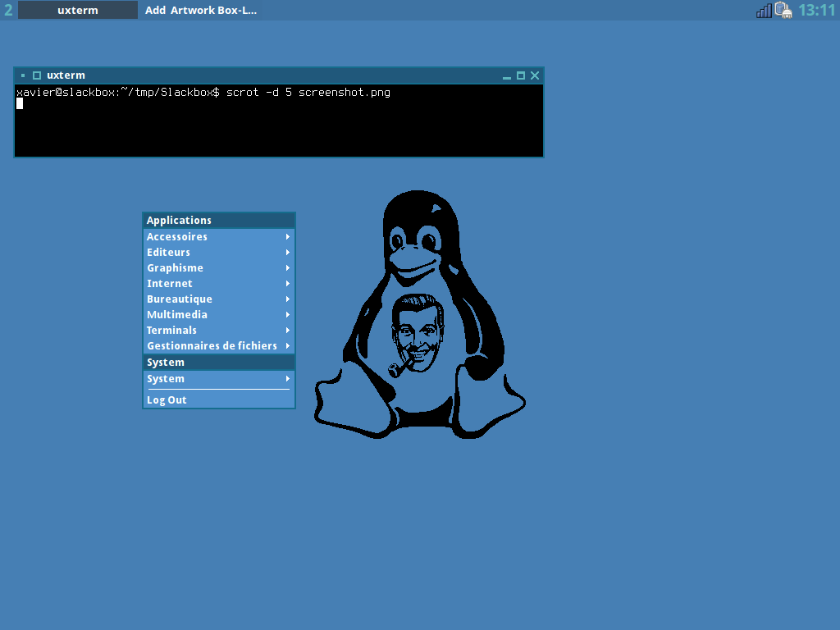
Task: Click the uxterm button in the top panel
Action: tap(78, 10)
